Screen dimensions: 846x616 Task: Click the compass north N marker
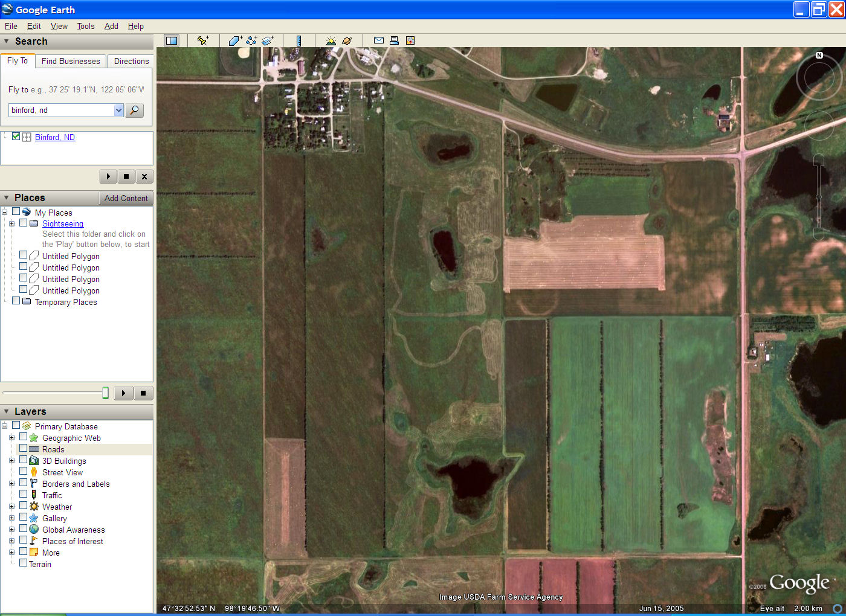click(x=819, y=55)
